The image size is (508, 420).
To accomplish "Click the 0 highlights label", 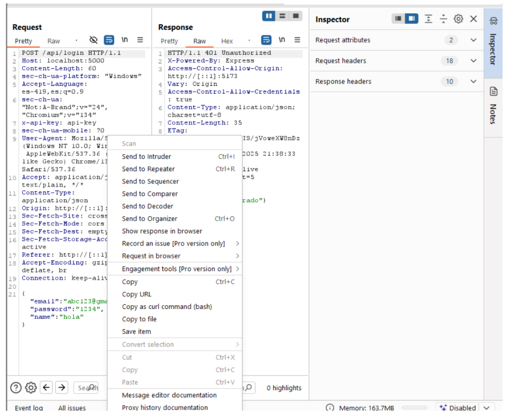I will pos(284,388).
